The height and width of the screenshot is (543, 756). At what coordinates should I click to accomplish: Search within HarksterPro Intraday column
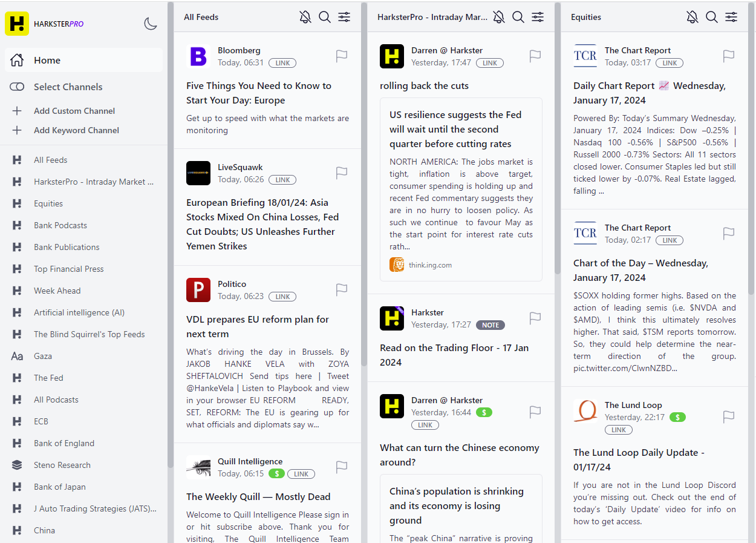coord(518,17)
